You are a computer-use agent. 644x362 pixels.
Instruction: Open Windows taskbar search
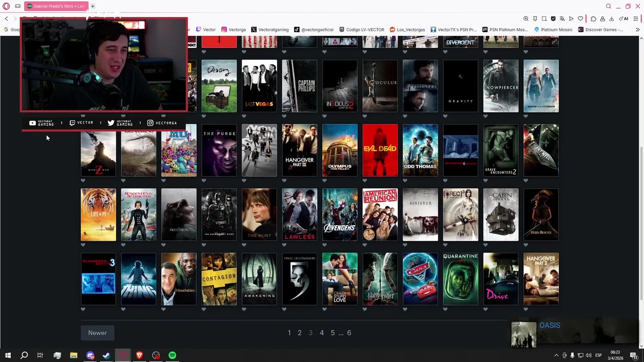[24, 355]
